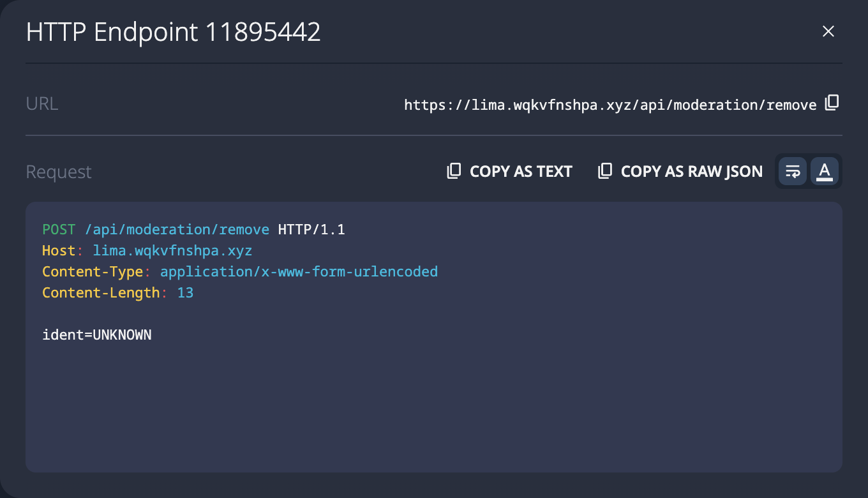The height and width of the screenshot is (498, 868).
Task: Click COPY AS RAW JSON
Action: point(691,170)
